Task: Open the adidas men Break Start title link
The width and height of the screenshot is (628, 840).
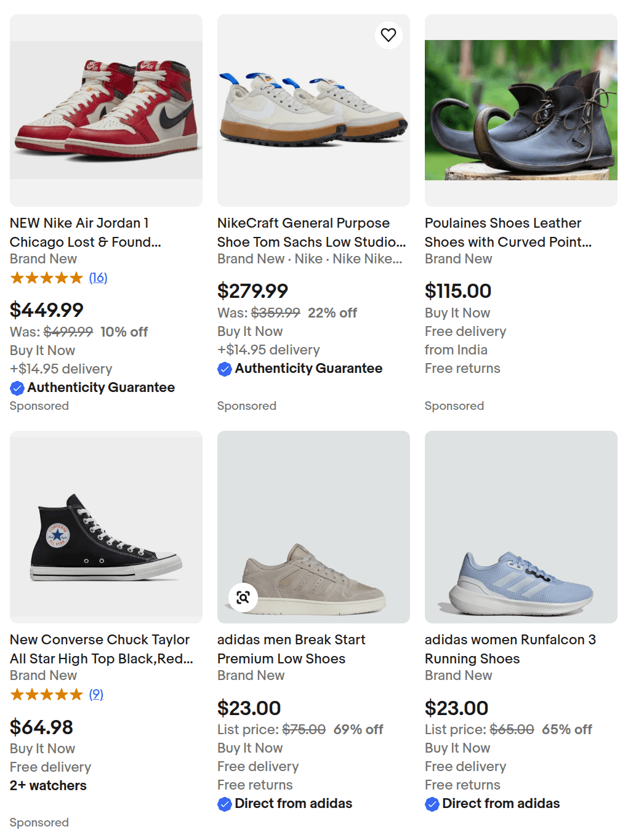Action: tap(291, 649)
